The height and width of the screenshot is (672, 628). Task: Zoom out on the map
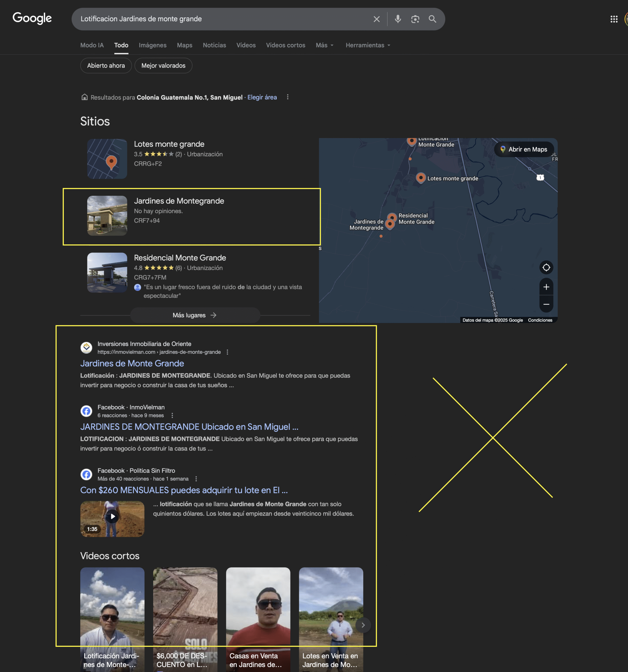click(x=546, y=304)
